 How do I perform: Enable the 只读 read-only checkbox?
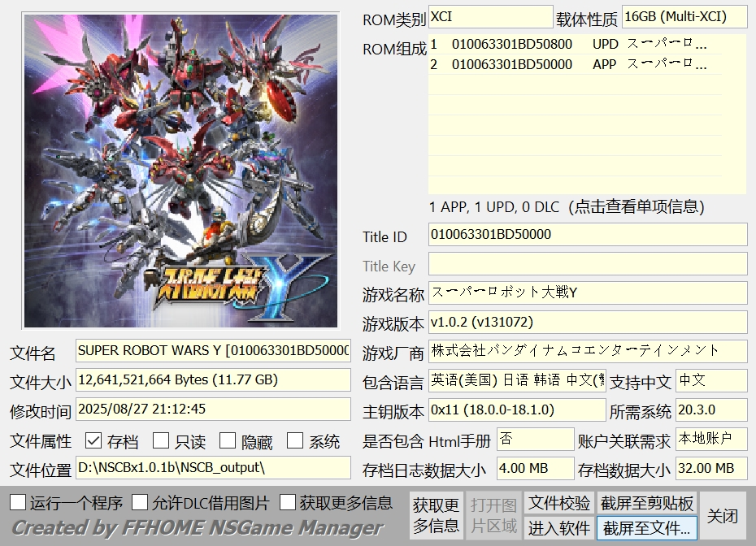coord(161,440)
